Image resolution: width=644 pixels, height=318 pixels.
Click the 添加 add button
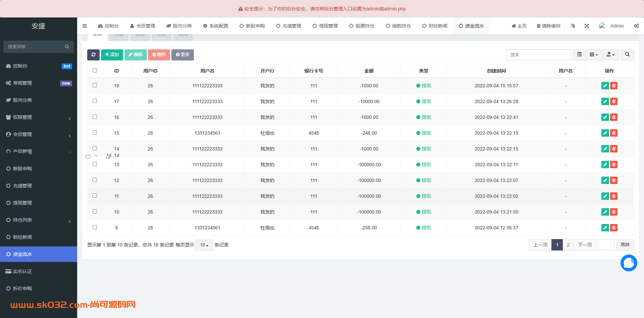click(x=112, y=55)
